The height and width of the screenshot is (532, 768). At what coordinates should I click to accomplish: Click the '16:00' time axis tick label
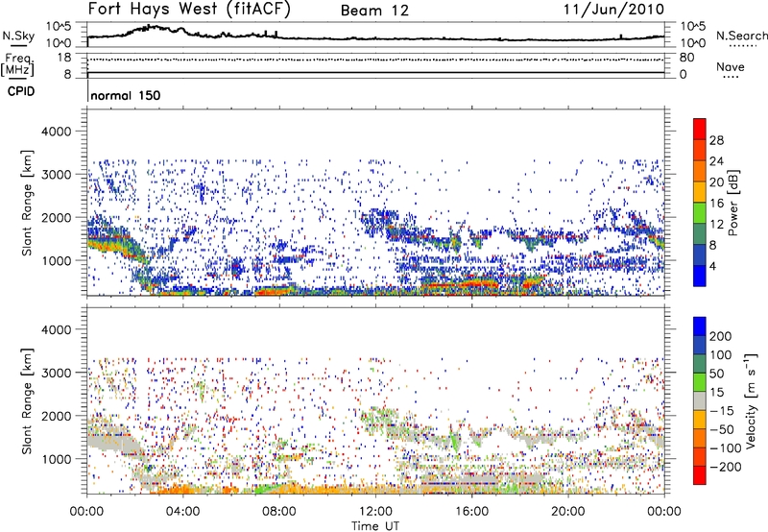[x=471, y=512]
